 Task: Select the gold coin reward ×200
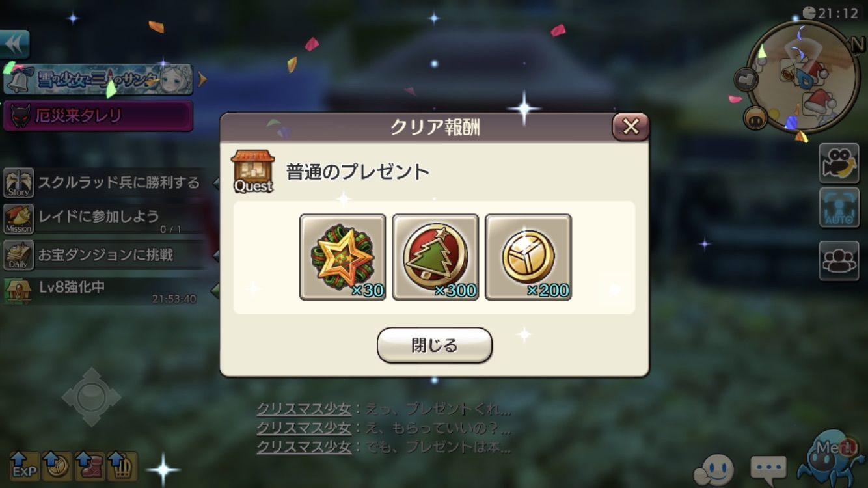click(528, 257)
